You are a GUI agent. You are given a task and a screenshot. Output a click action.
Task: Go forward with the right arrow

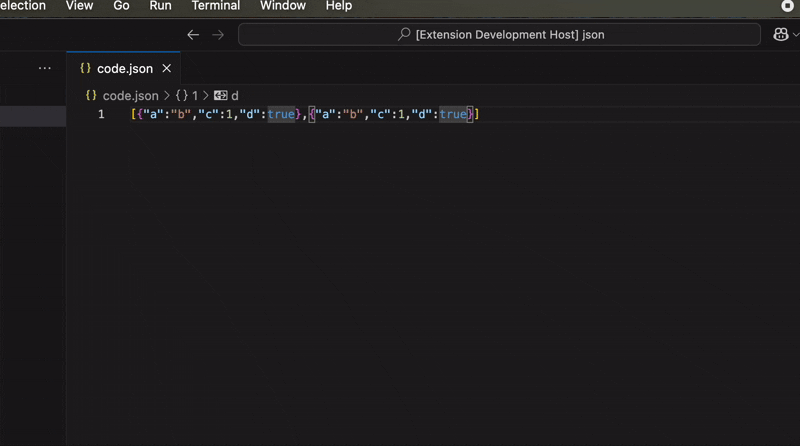(218, 35)
